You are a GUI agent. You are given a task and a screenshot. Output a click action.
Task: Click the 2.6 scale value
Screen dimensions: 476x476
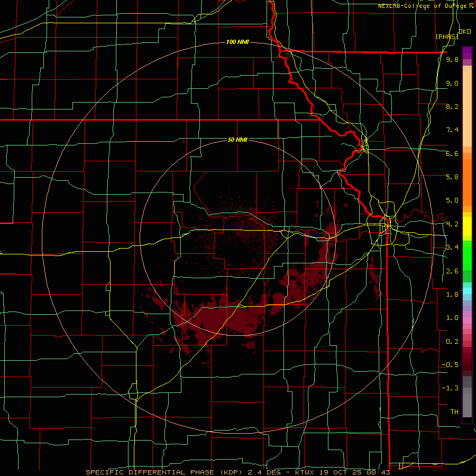[x=452, y=271]
